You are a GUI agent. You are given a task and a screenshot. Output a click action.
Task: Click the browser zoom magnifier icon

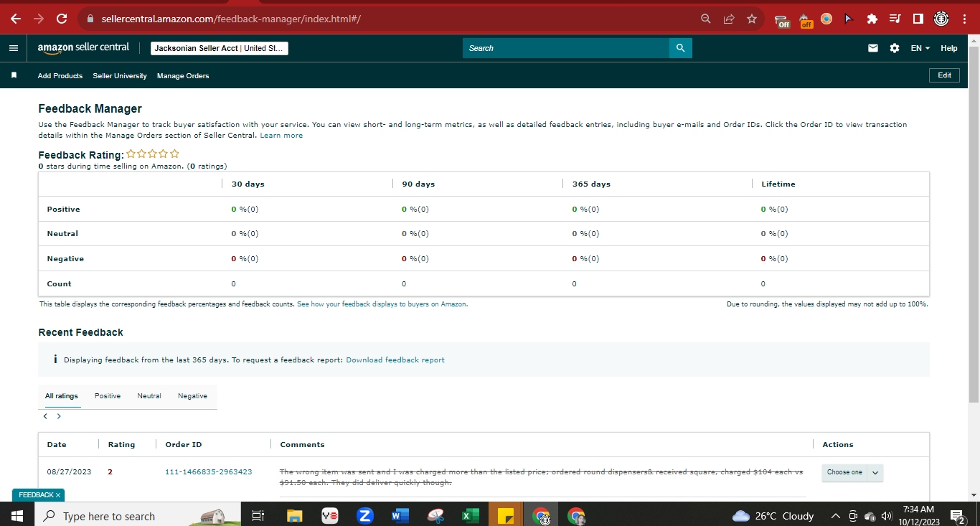click(706, 19)
